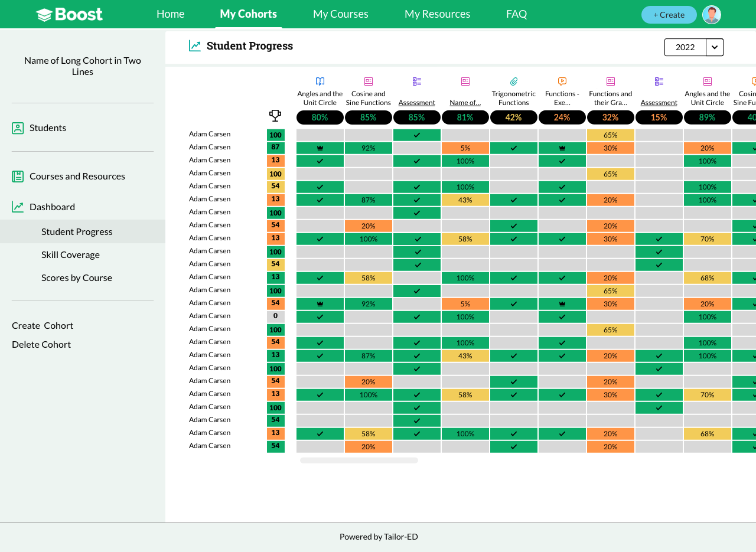Open the Name of… column link
756x552 pixels.
pos(465,103)
